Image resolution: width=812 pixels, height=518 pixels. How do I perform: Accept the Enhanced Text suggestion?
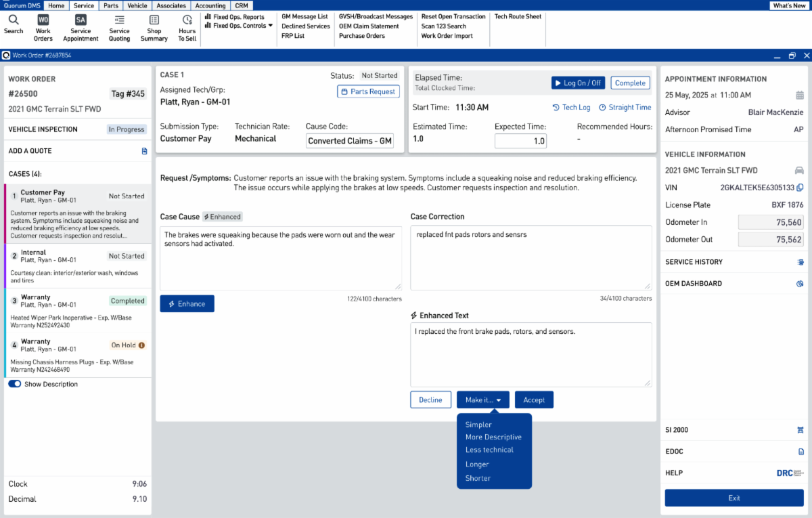coord(534,400)
